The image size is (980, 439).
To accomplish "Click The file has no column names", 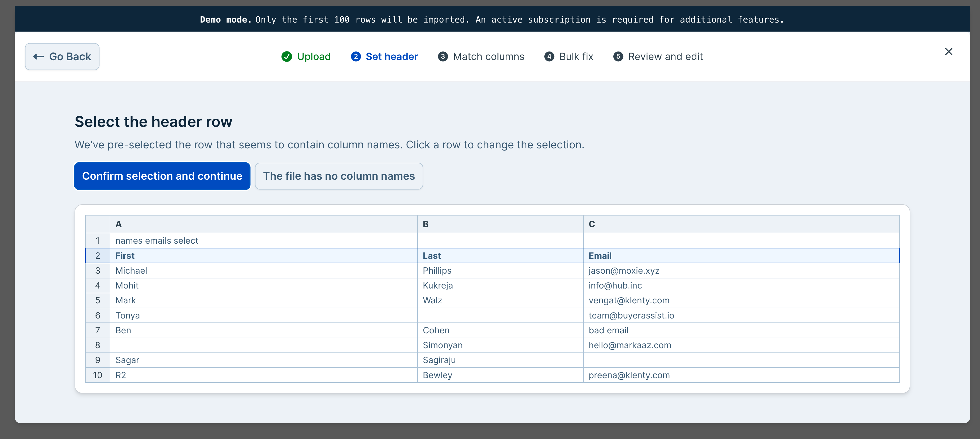I will [x=339, y=176].
